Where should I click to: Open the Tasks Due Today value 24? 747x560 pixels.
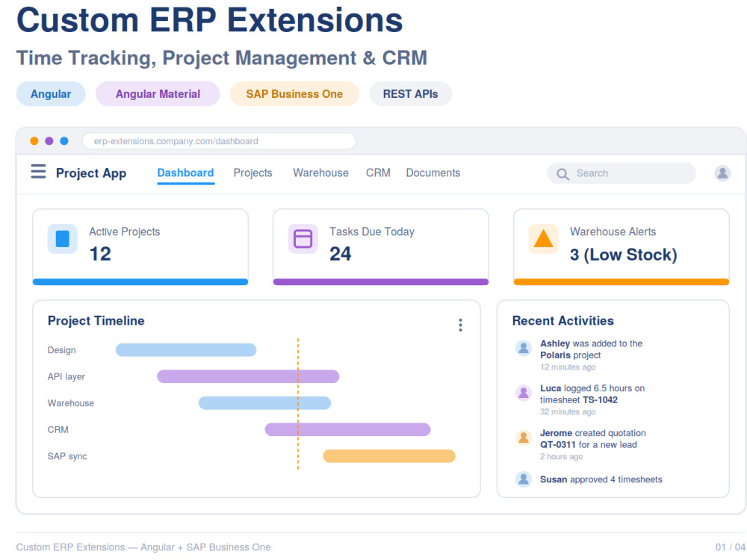tap(341, 254)
